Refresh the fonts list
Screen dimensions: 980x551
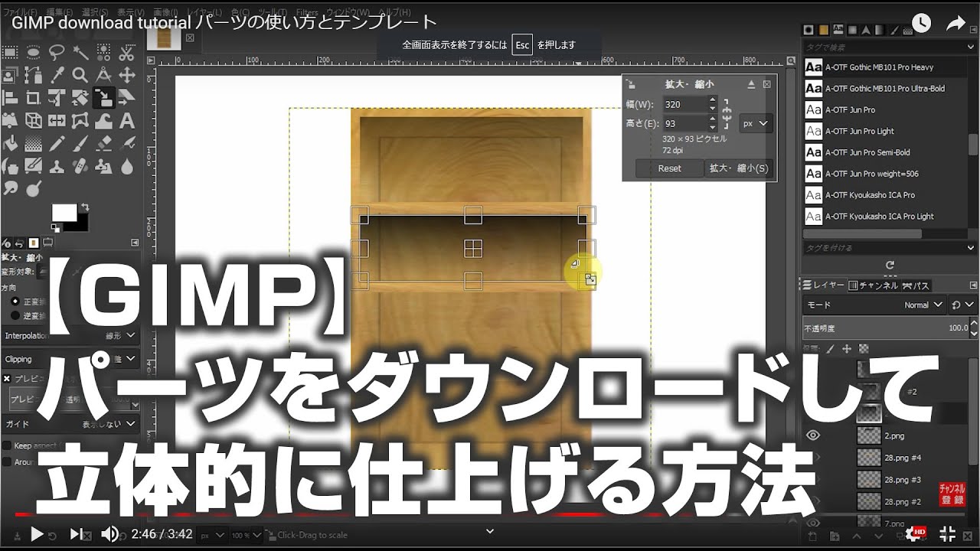[x=889, y=266]
